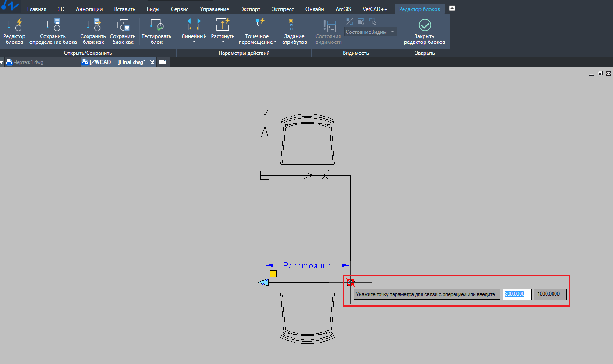
Task: Open the Сервис ribbon tab
Action: pyautogui.click(x=180, y=9)
